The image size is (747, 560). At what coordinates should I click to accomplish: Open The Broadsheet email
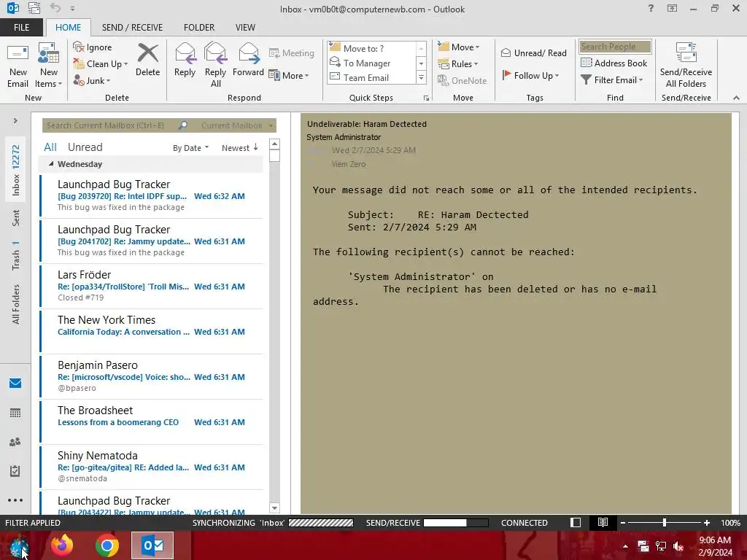click(152, 422)
